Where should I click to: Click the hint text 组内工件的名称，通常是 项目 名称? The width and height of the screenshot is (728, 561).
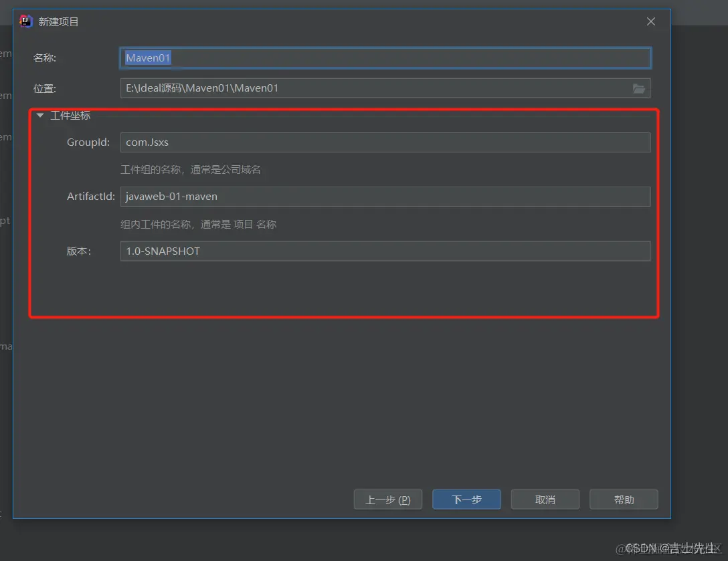click(198, 225)
